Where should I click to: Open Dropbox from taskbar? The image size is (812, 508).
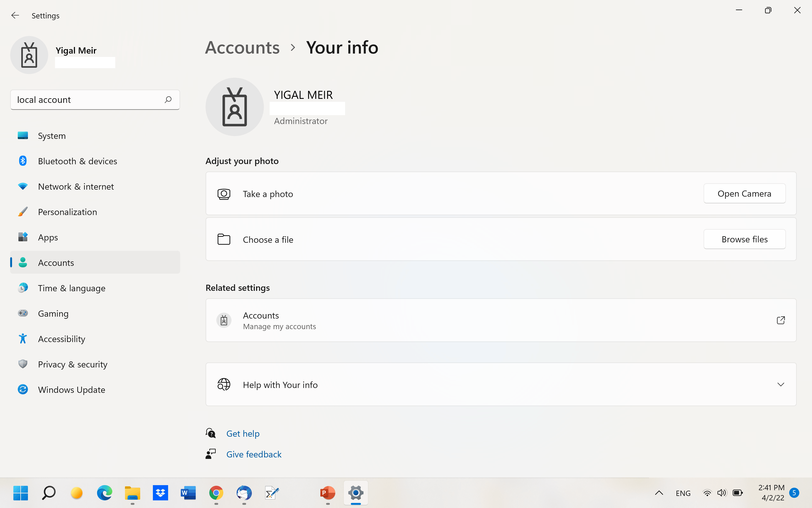(x=160, y=493)
